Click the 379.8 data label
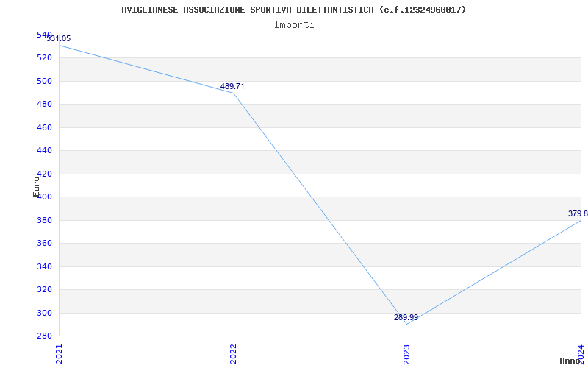This screenshot has width=588, height=368. [x=578, y=213]
